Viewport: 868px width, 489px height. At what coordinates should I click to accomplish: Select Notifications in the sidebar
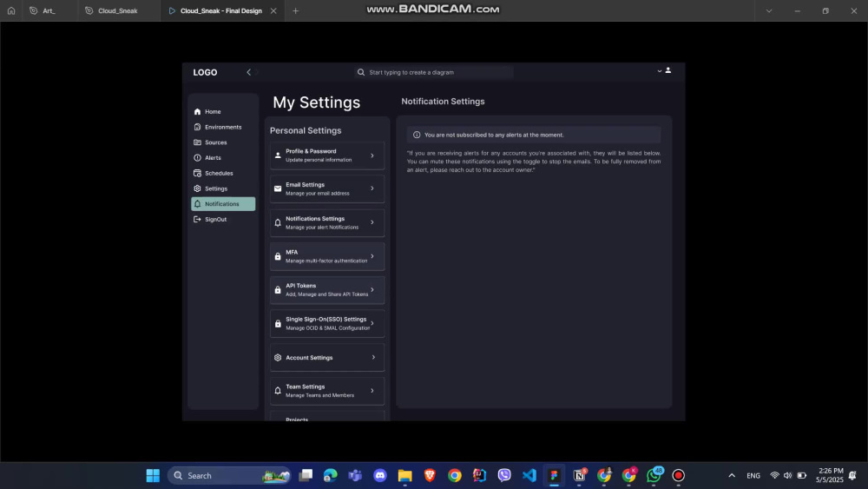tap(223, 204)
